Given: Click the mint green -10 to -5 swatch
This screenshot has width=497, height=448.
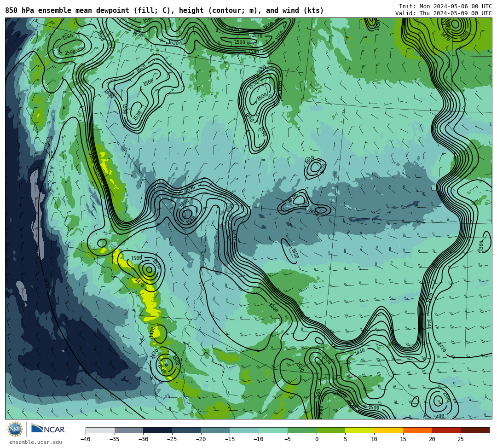Looking at the screenshot, I should tap(273, 430).
